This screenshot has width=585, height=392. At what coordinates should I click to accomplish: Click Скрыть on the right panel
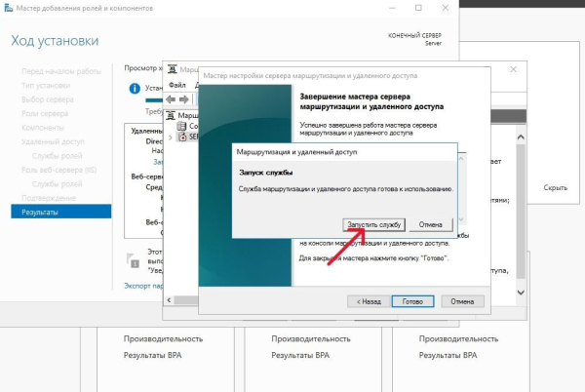(x=555, y=187)
